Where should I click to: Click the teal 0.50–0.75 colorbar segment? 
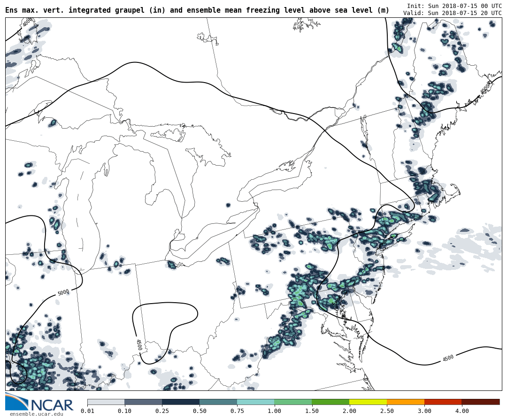click(x=218, y=402)
